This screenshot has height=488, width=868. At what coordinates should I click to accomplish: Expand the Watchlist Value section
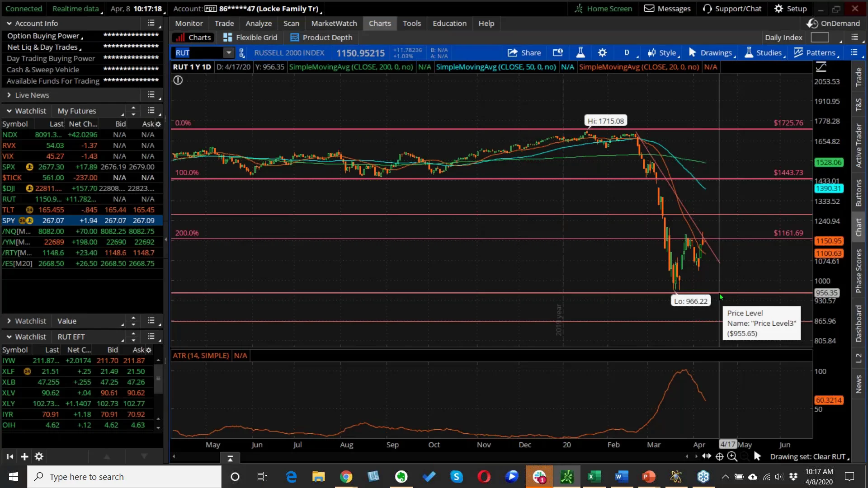pos(9,321)
